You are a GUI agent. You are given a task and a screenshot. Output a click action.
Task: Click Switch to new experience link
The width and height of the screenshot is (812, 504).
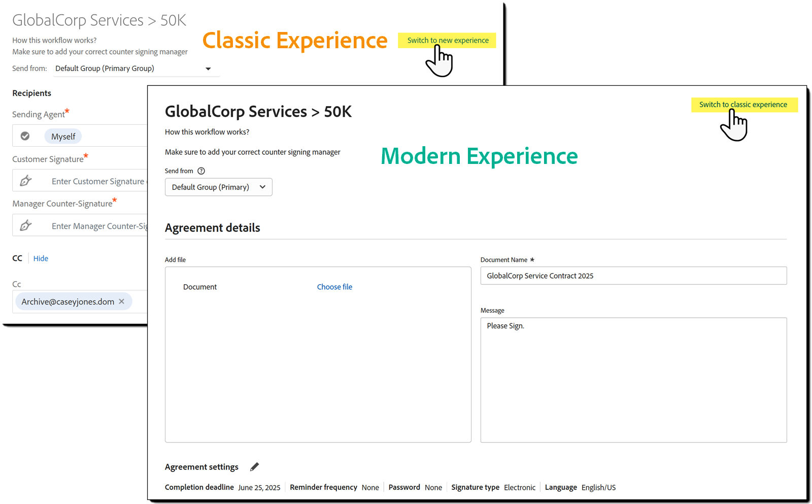[x=448, y=40]
